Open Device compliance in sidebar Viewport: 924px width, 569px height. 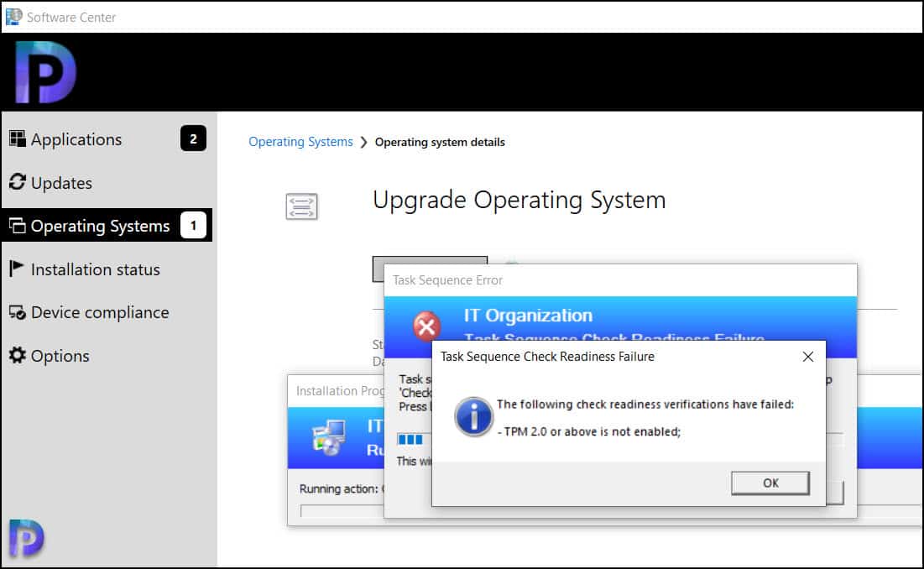coord(107,312)
